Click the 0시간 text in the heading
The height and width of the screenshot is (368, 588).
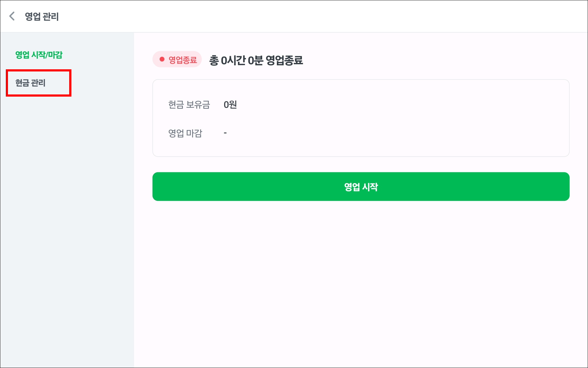233,60
